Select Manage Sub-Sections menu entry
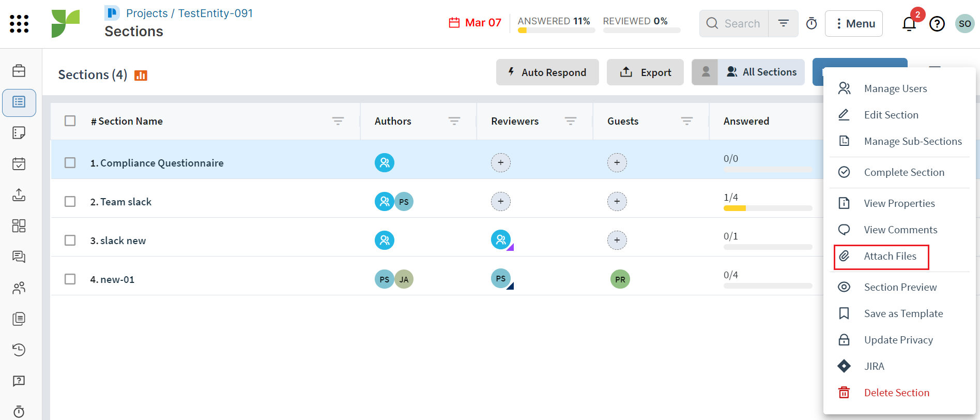 tap(899, 141)
